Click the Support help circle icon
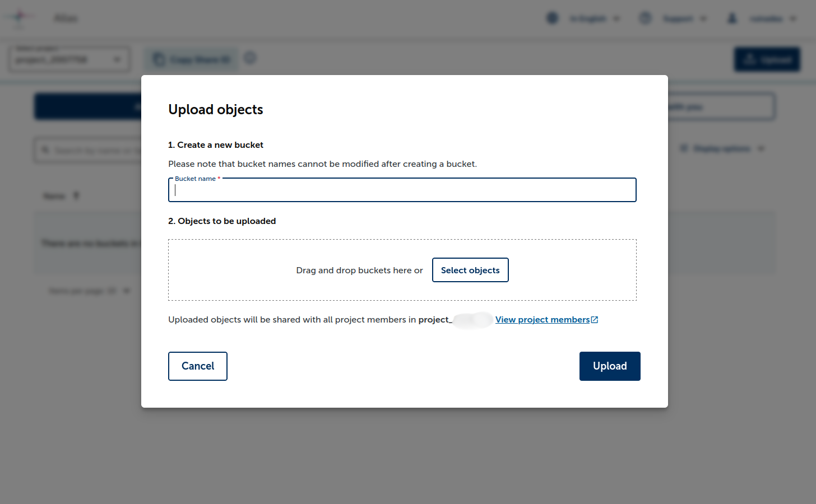The image size is (816, 504). click(x=645, y=18)
